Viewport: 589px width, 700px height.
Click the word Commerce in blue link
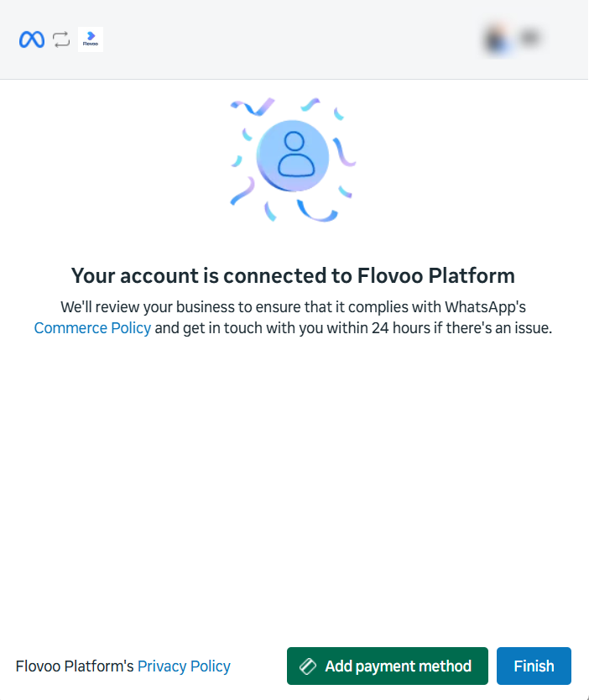click(70, 328)
